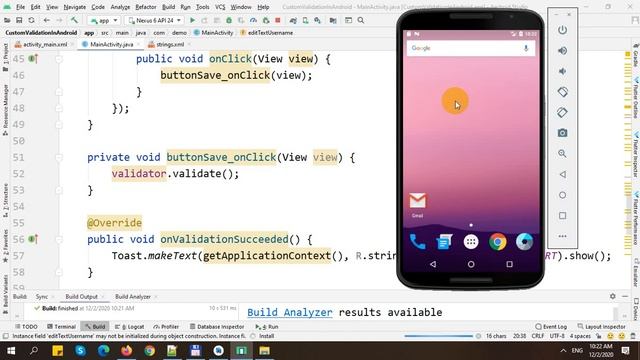The width and height of the screenshot is (640, 360).
Task: Open UTF-8 encoding selector
Action: point(557,336)
